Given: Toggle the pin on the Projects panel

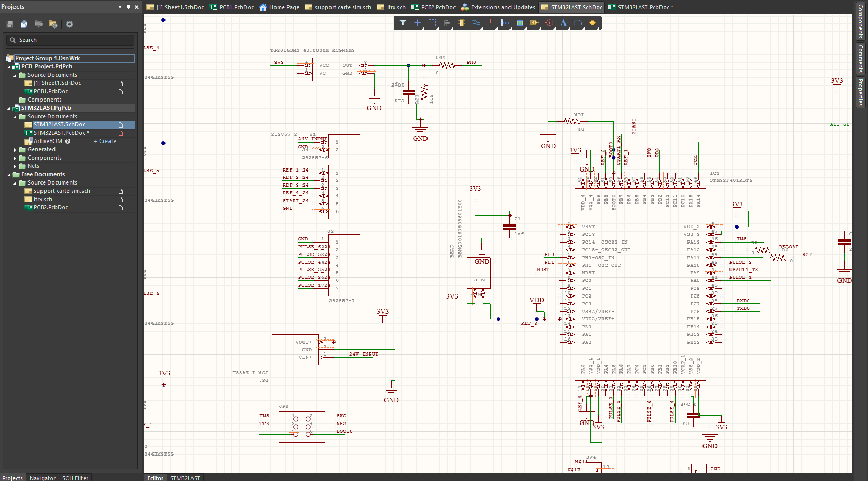Looking at the screenshot, I should pyautogui.click(x=127, y=7).
